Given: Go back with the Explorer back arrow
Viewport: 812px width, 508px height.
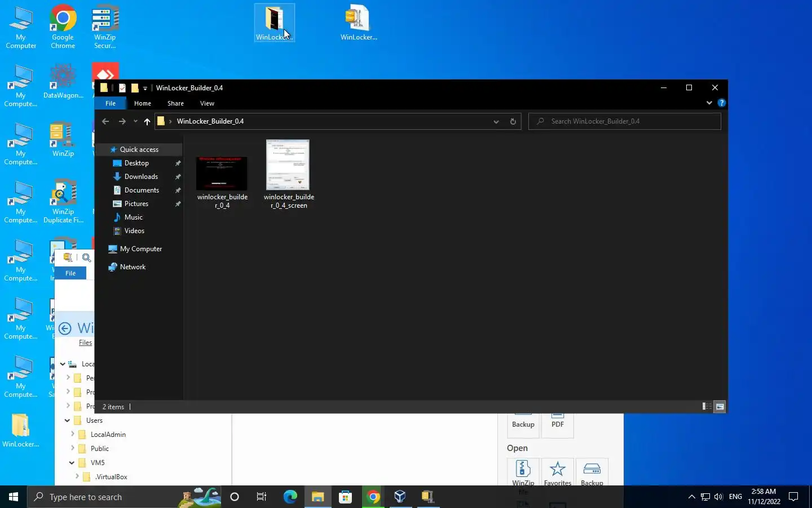Looking at the screenshot, I should (105, 121).
